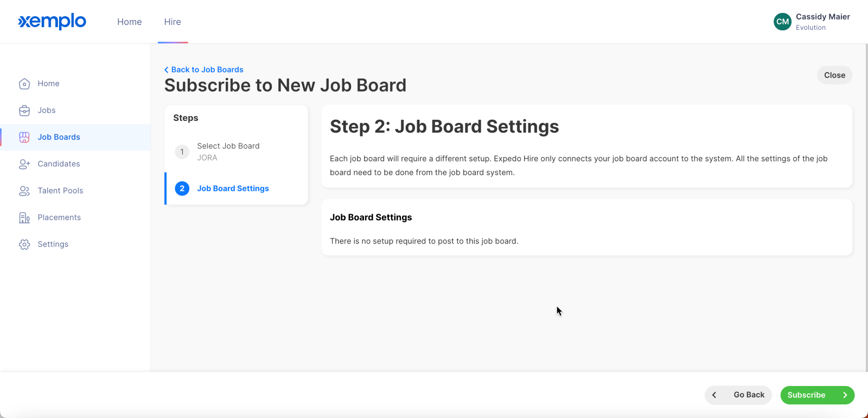Click the Job Boards storefront icon
The width and height of the screenshot is (868, 418).
coord(24,137)
